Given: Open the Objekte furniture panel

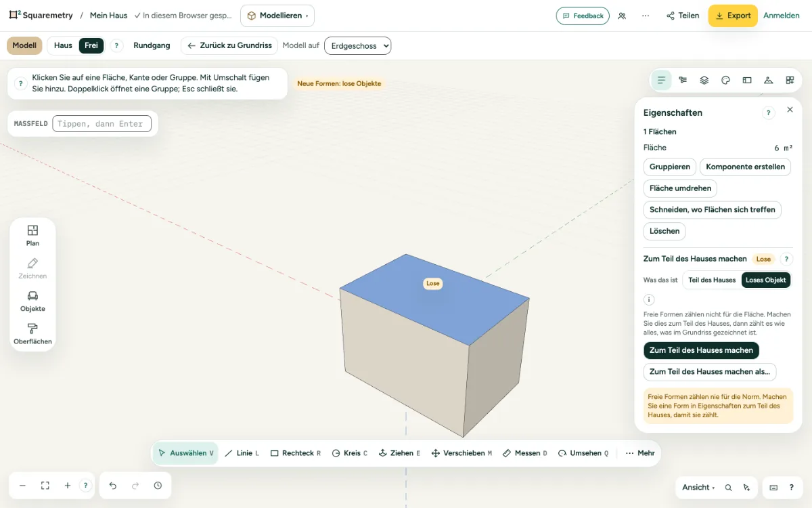Looking at the screenshot, I should (x=32, y=301).
